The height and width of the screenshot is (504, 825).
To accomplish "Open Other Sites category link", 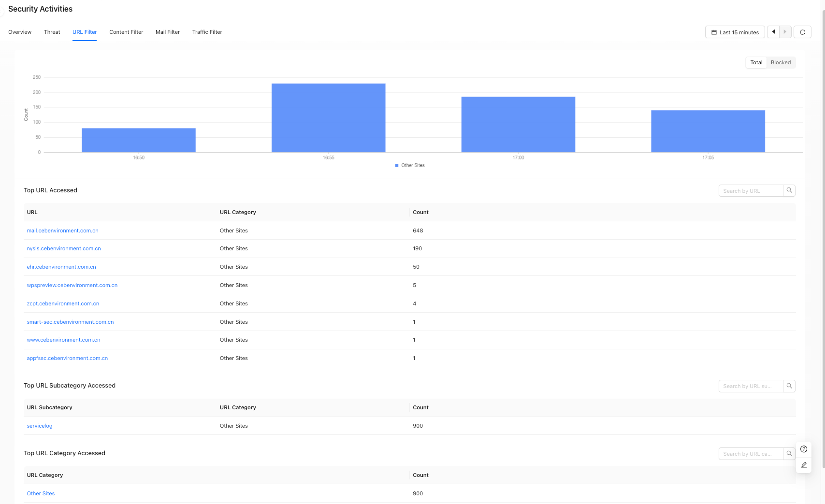I will click(41, 493).
